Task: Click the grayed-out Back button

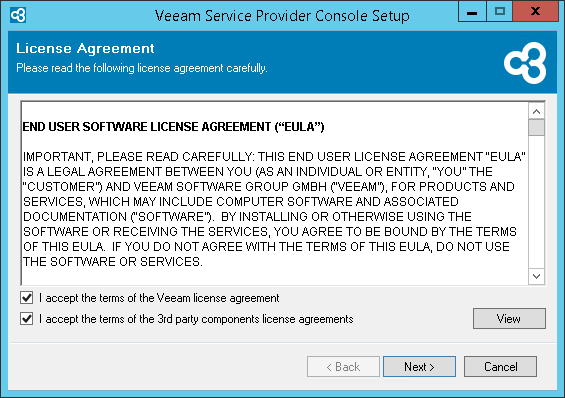Action: click(343, 367)
